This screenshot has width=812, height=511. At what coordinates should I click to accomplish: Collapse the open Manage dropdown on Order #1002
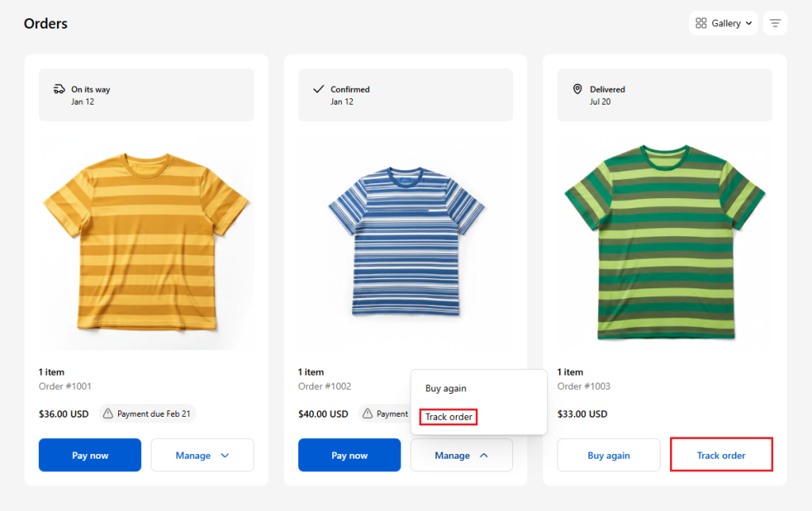click(462, 455)
